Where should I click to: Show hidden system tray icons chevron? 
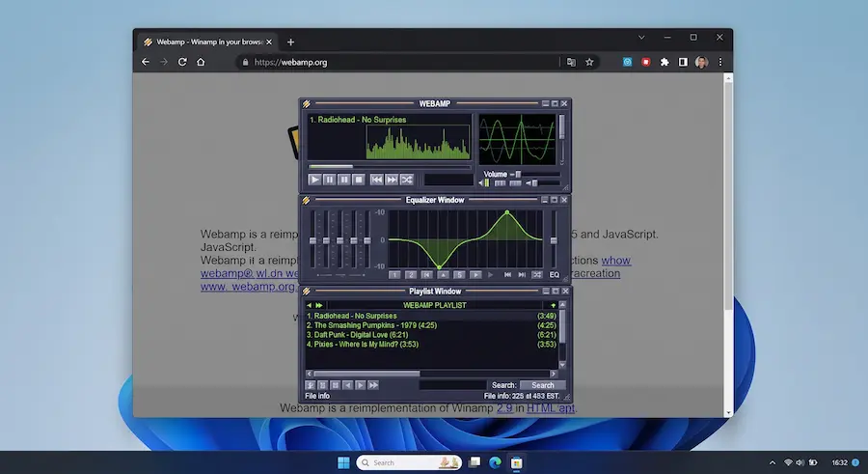[x=773, y=462]
